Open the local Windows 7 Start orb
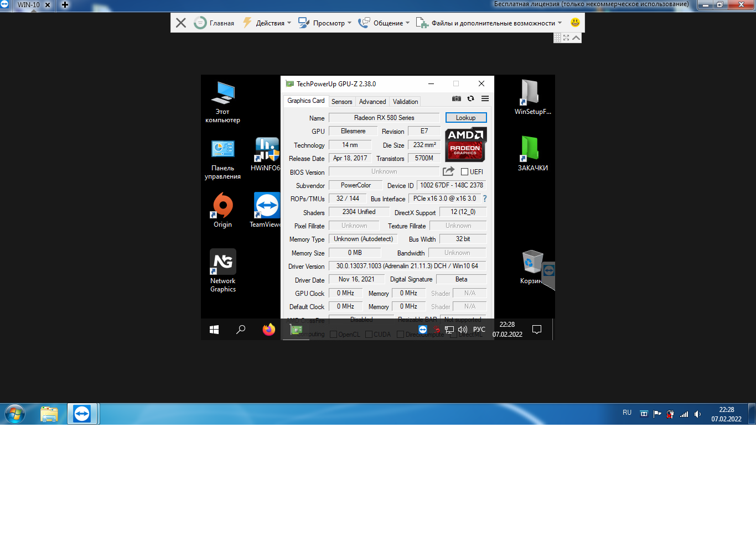 tap(14, 414)
